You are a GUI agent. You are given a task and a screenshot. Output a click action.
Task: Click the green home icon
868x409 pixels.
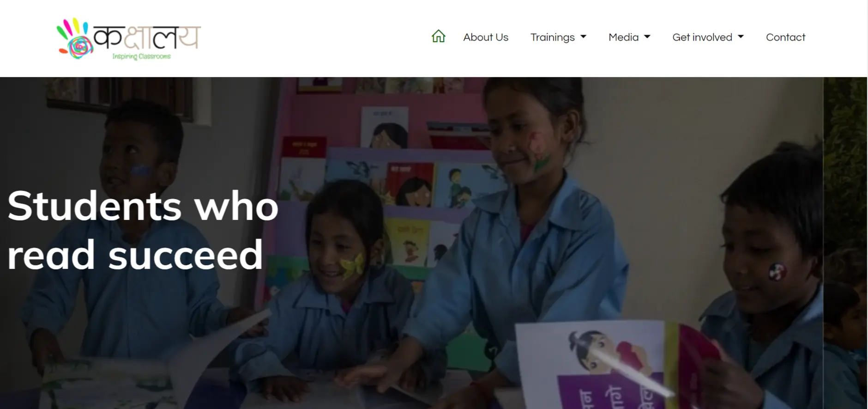point(438,37)
